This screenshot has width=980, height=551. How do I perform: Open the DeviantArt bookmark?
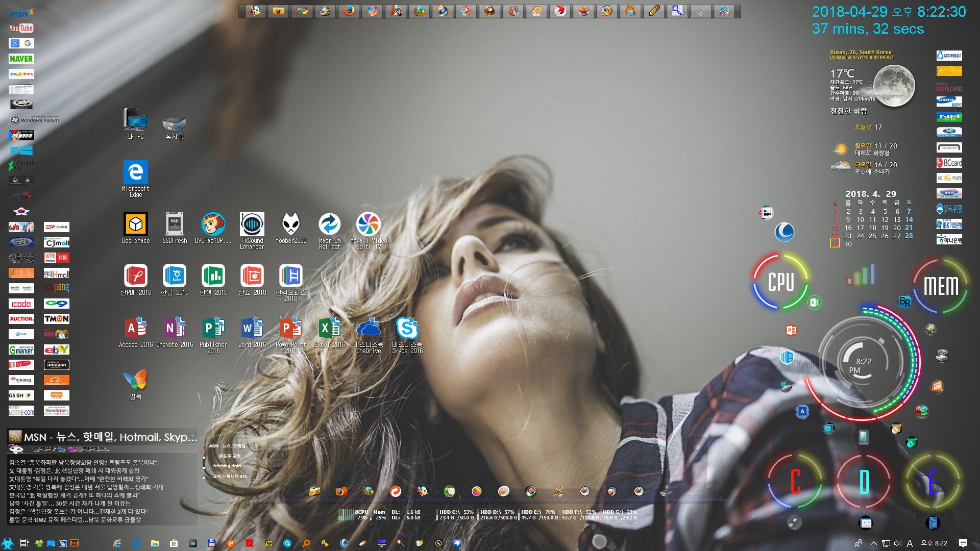[21, 165]
